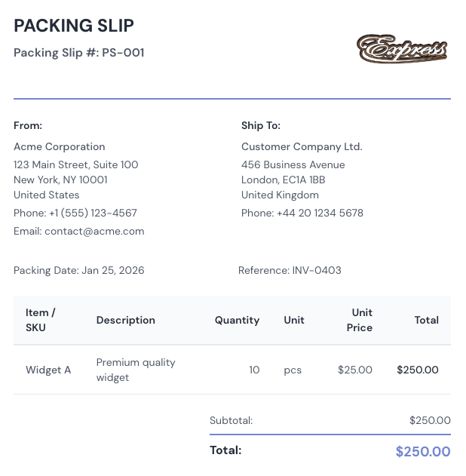Select the Widget A item cell
466x476 pixels.
click(x=48, y=370)
